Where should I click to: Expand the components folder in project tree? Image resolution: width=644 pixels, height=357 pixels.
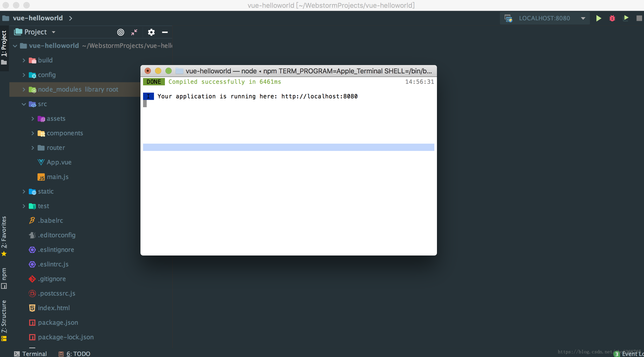[x=33, y=133]
